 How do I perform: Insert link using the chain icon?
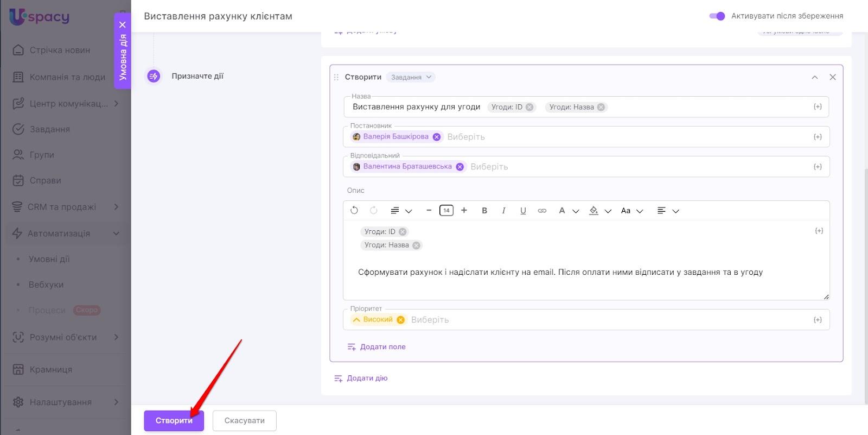(x=542, y=211)
